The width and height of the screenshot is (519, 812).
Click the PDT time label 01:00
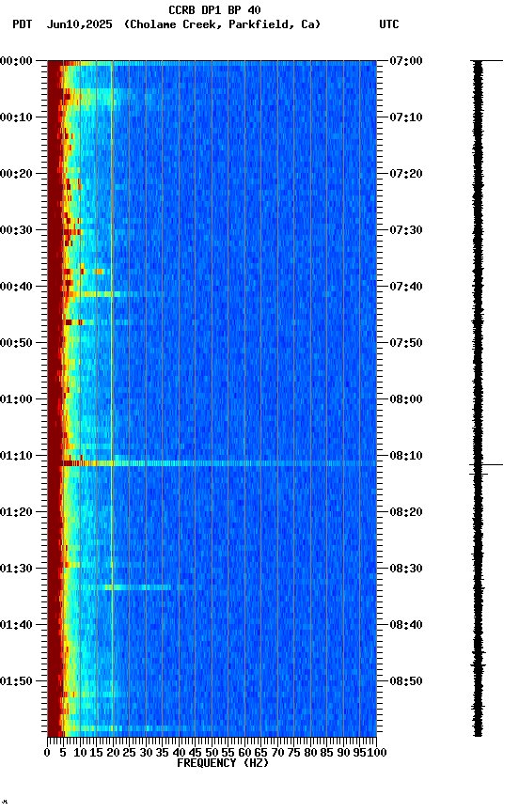click(16, 399)
